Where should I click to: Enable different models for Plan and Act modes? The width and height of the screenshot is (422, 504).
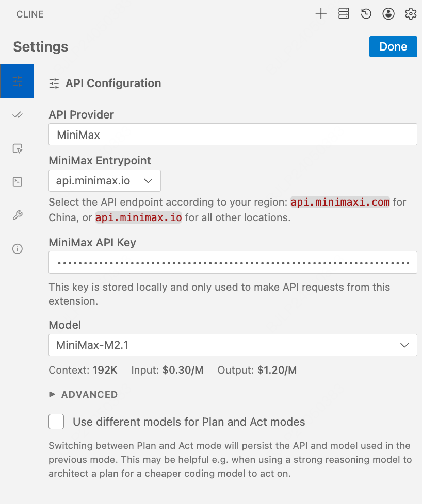click(56, 422)
